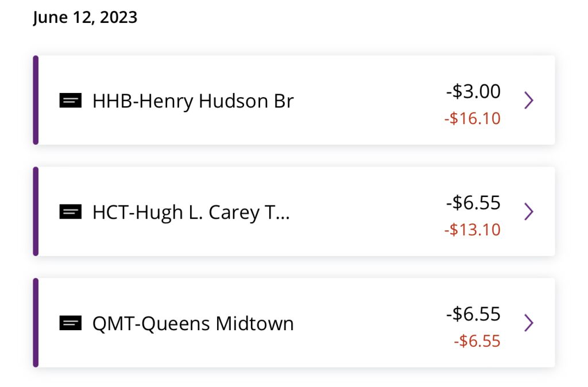The width and height of the screenshot is (588, 387).
Task: Select the -$3.00 toll amount
Action: [x=473, y=91]
